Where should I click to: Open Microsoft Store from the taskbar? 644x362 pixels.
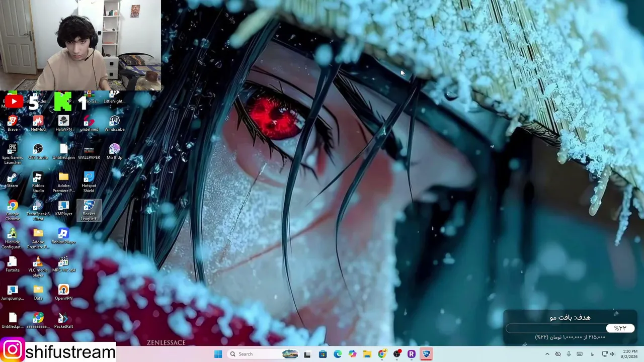(323, 354)
